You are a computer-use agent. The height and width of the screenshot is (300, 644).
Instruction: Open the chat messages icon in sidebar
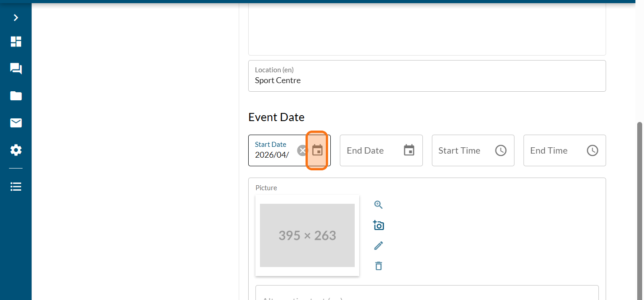click(x=16, y=69)
